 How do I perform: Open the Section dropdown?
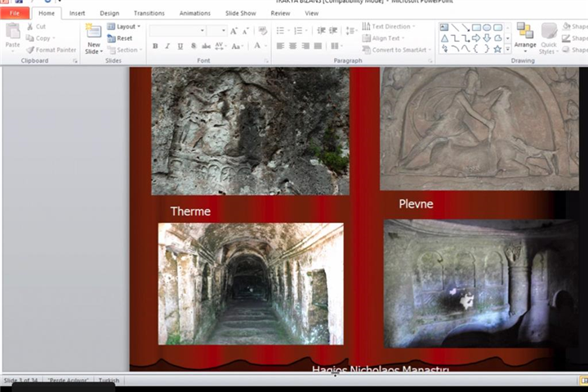tap(124, 50)
